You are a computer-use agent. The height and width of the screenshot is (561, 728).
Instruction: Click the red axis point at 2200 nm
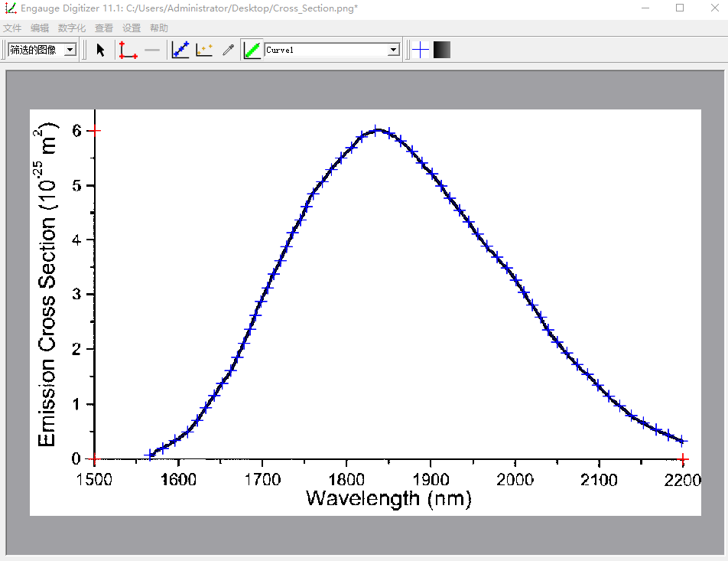(x=684, y=458)
